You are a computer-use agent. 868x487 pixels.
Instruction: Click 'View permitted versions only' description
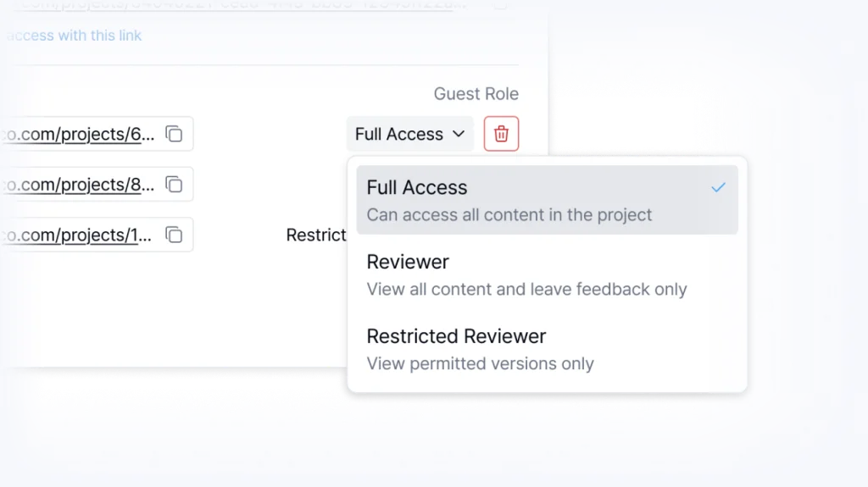480,363
